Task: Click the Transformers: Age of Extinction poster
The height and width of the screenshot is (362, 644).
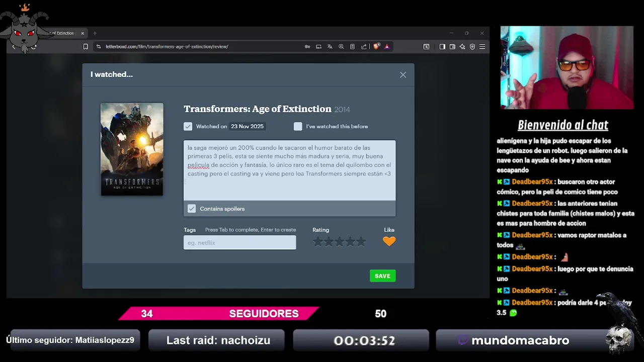Action: pos(132,149)
